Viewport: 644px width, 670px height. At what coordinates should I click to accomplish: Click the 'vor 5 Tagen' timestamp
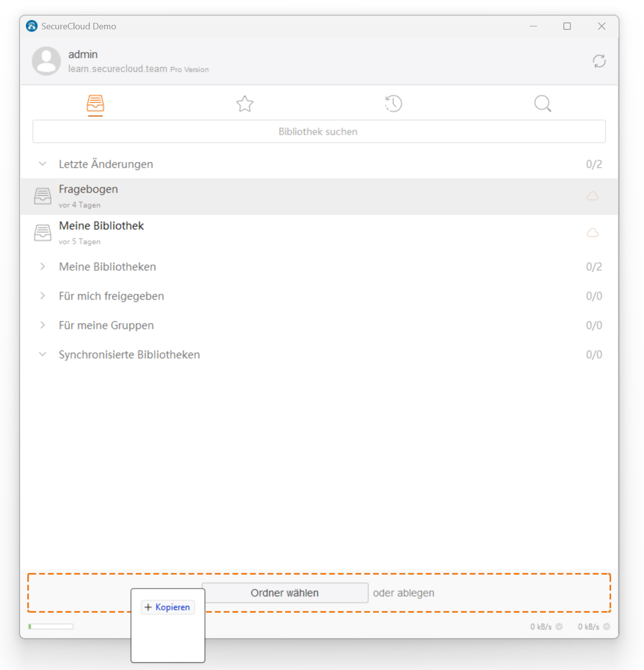coord(80,242)
